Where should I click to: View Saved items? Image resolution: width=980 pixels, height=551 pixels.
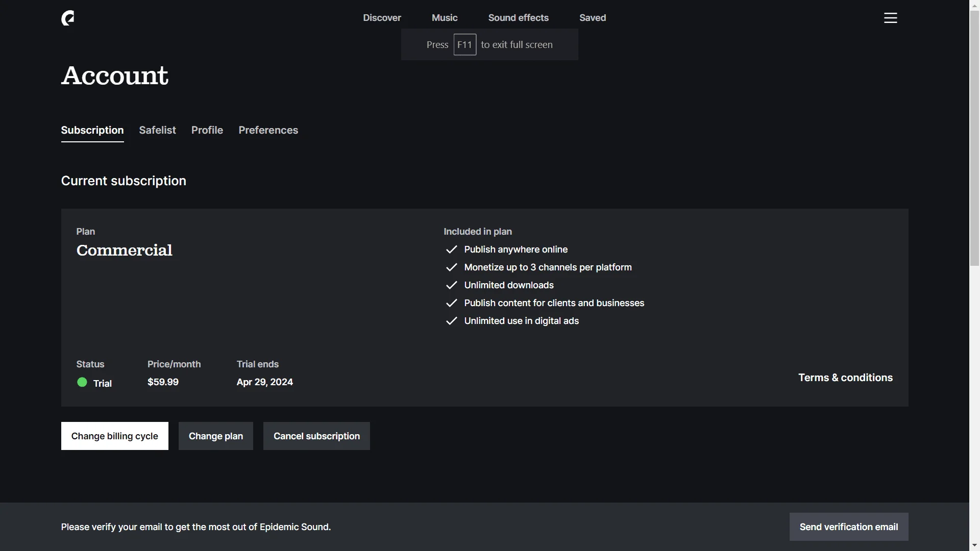click(x=593, y=18)
